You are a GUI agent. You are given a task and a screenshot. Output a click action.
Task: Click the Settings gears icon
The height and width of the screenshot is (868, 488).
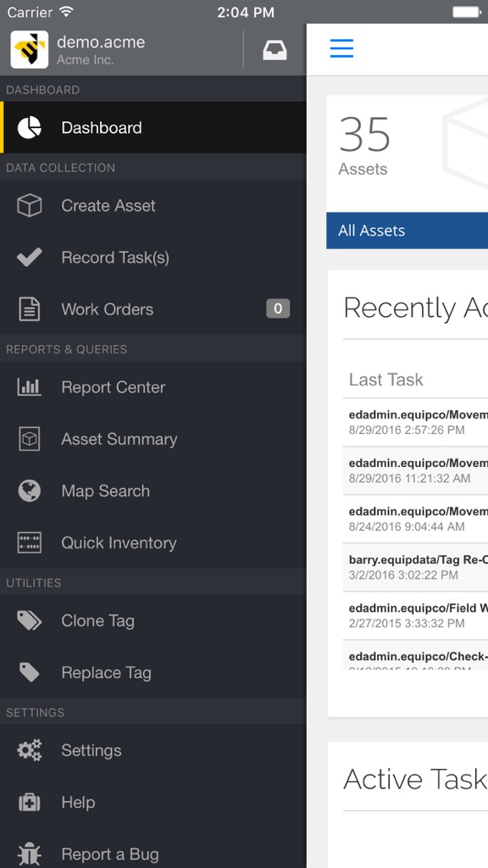pyautogui.click(x=30, y=750)
